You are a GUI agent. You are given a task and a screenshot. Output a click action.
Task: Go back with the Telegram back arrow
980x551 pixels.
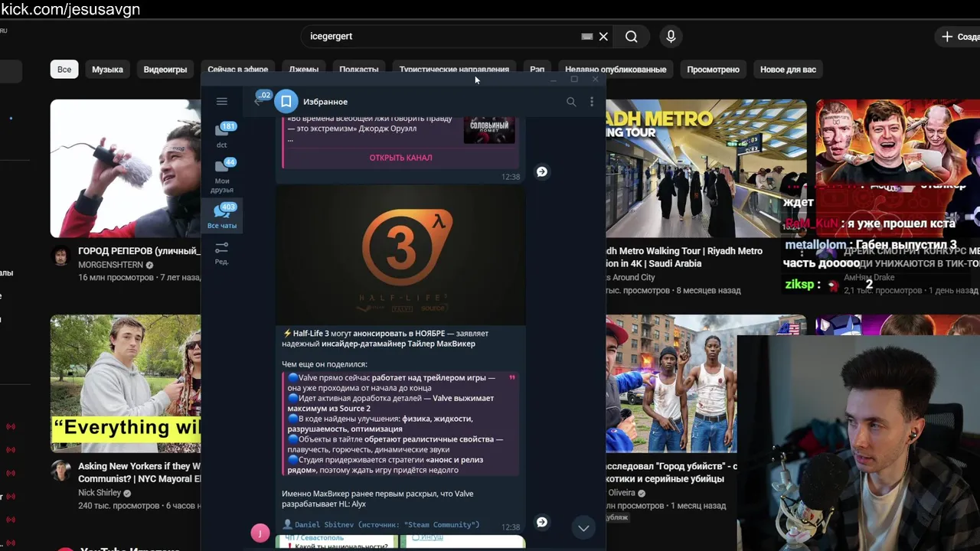tap(258, 102)
